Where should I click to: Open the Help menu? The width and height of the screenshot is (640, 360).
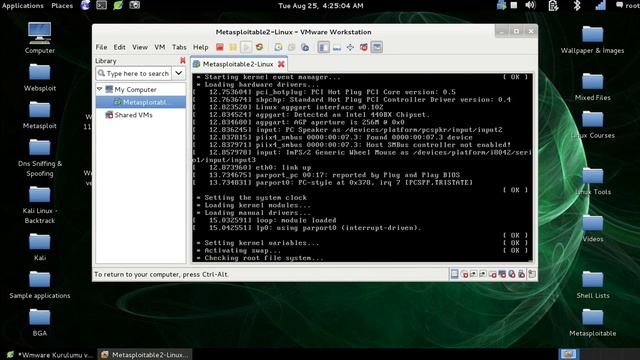coord(200,47)
